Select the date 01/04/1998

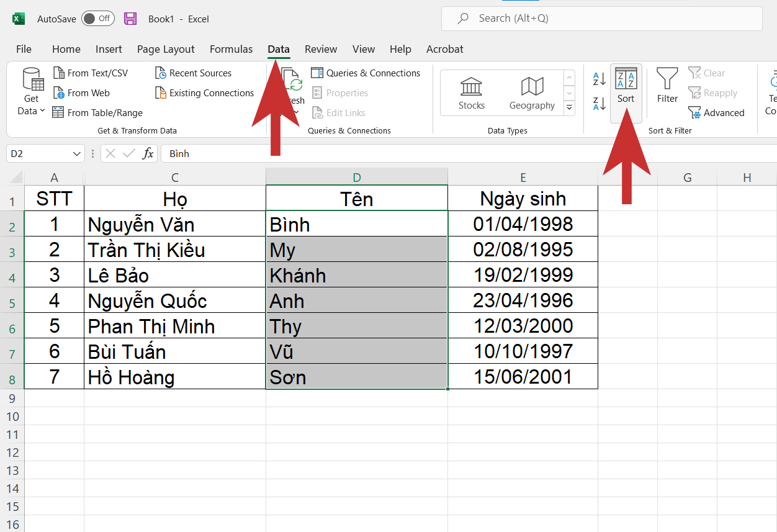click(x=523, y=223)
